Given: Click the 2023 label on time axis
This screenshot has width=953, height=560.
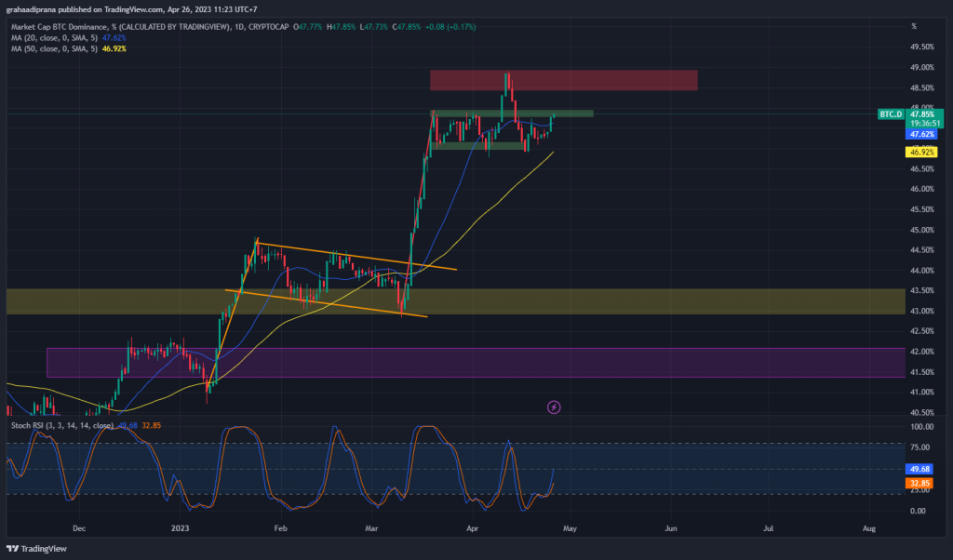Looking at the screenshot, I should (180, 528).
